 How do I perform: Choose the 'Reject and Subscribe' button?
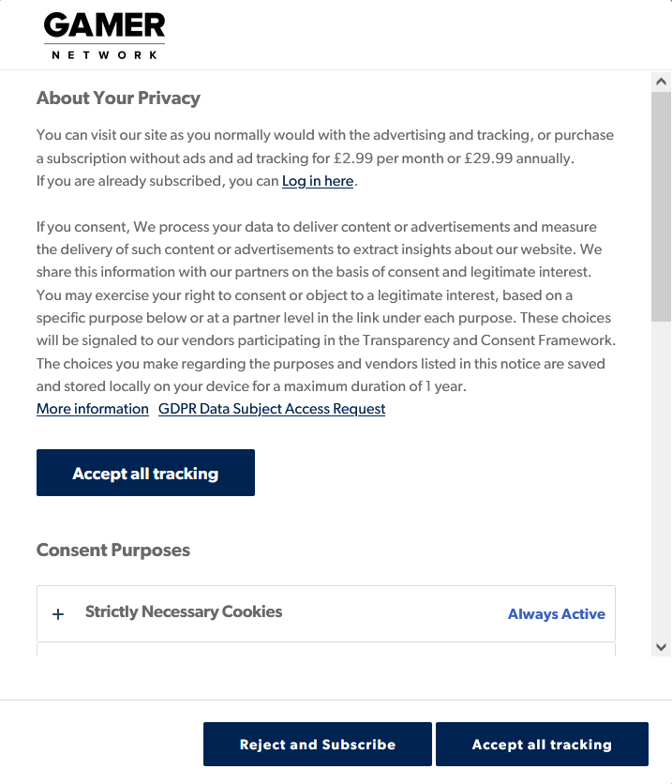[x=318, y=745]
